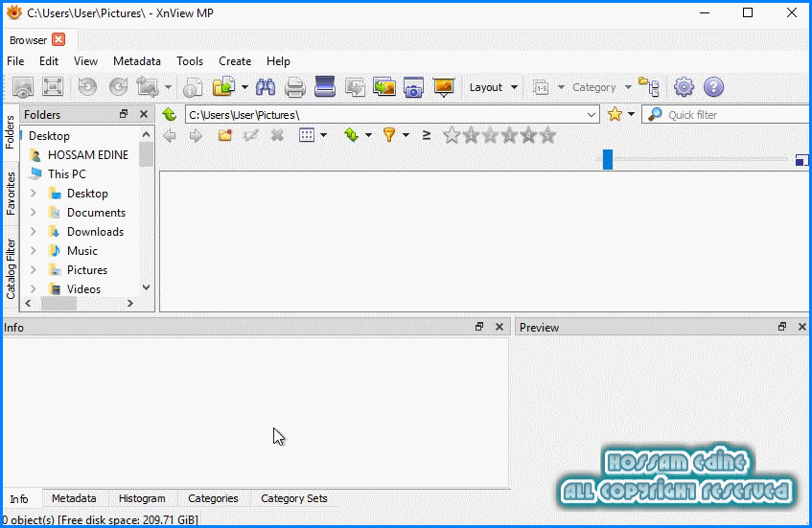Image resolution: width=812 pixels, height=528 pixels.
Task: Set five-star rating filter
Action: 547,136
